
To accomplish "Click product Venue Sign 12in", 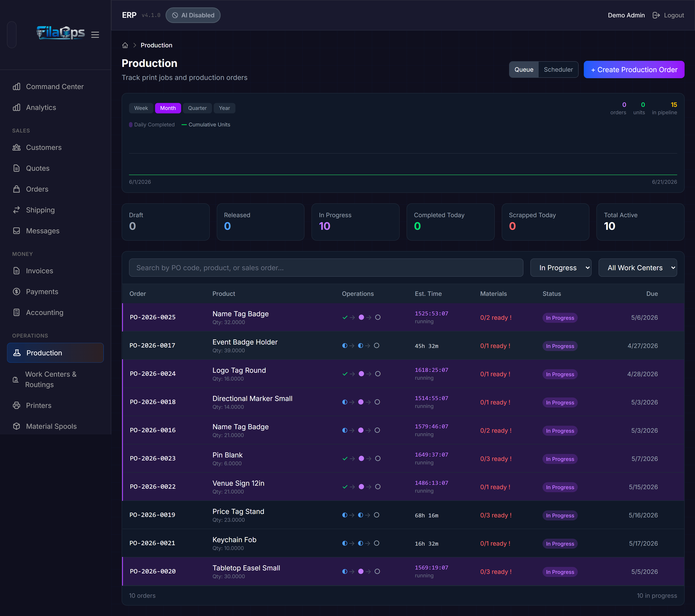I will pos(238,483).
